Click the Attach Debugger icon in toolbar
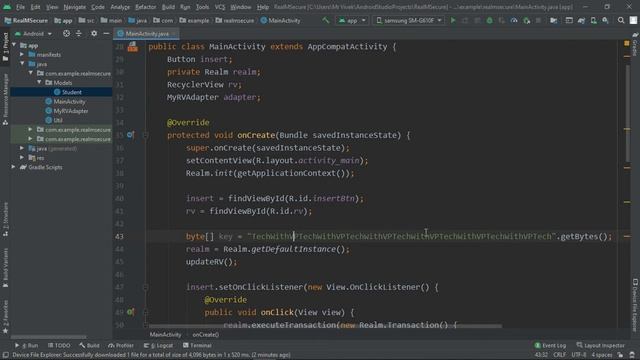Screen dimensions: 640x360 coord(526,20)
